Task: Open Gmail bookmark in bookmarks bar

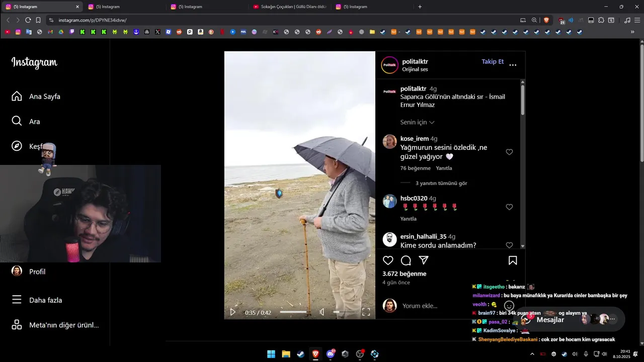Action: [x=50, y=32]
